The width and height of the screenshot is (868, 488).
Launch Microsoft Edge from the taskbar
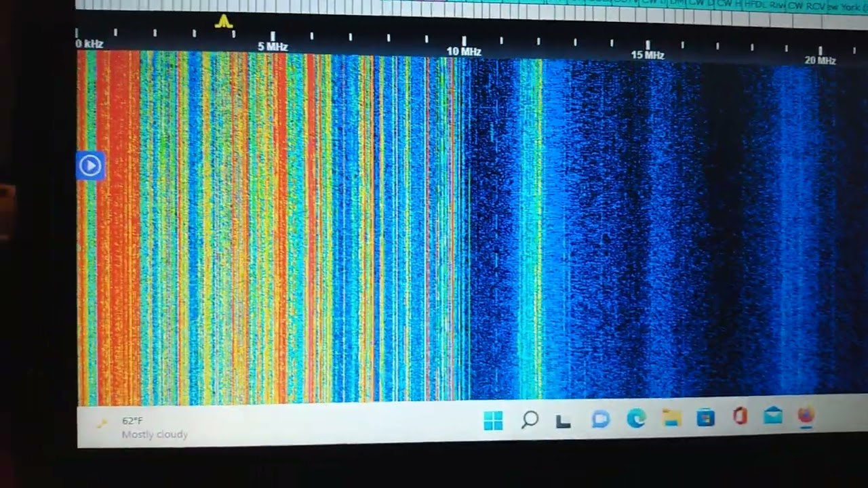point(635,419)
